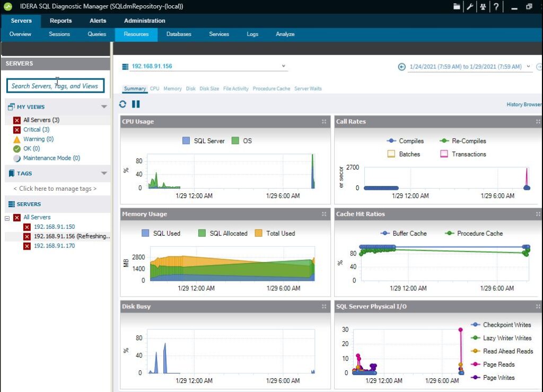Open the folder icon in the title bar

457,6
